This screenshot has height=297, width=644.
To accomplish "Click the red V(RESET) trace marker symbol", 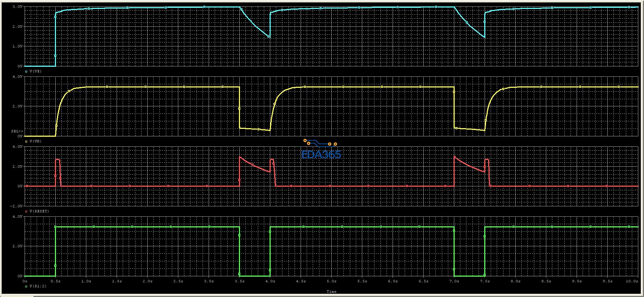I will [x=26, y=211].
